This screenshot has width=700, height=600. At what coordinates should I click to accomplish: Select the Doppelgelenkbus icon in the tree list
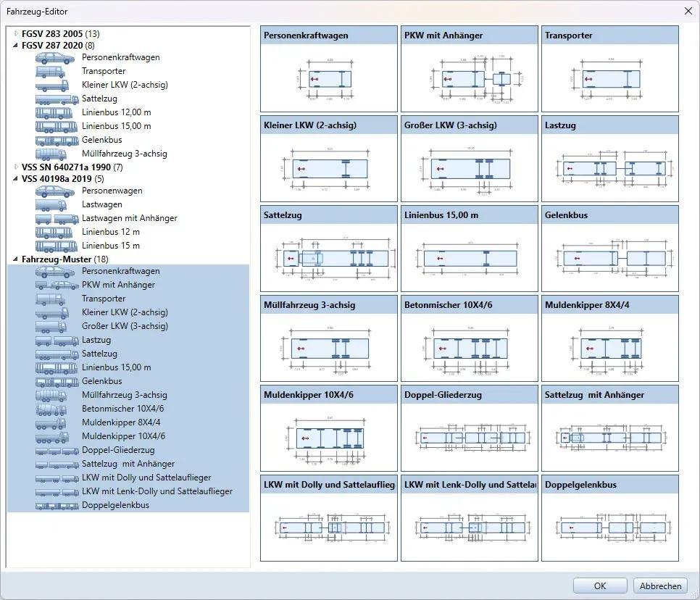(57, 505)
